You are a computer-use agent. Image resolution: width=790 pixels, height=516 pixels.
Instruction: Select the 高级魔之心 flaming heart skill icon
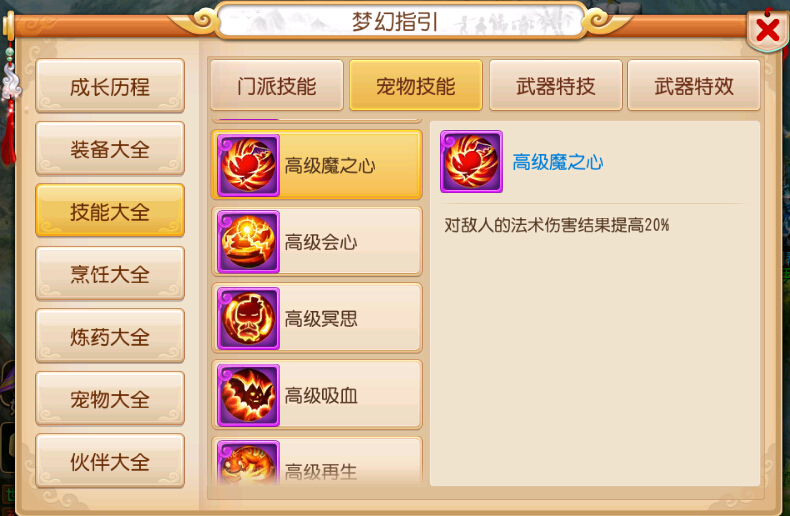248,165
